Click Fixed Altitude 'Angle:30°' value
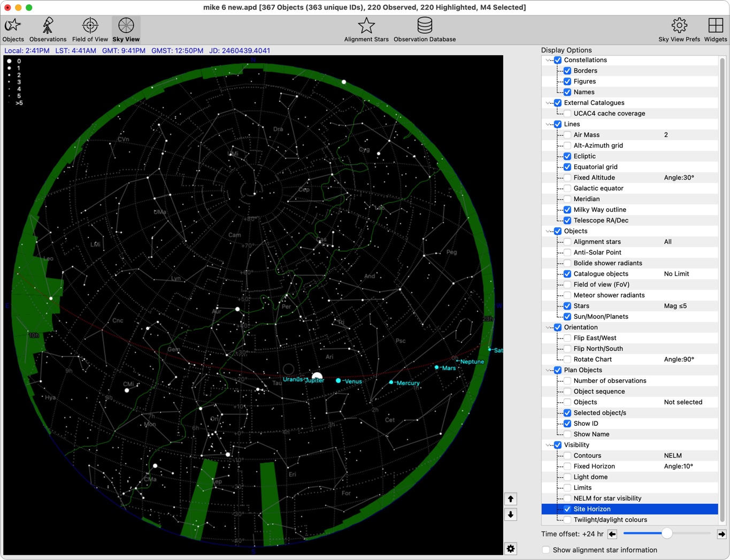This screenshot has height=560, width=730. coord(679,178)
